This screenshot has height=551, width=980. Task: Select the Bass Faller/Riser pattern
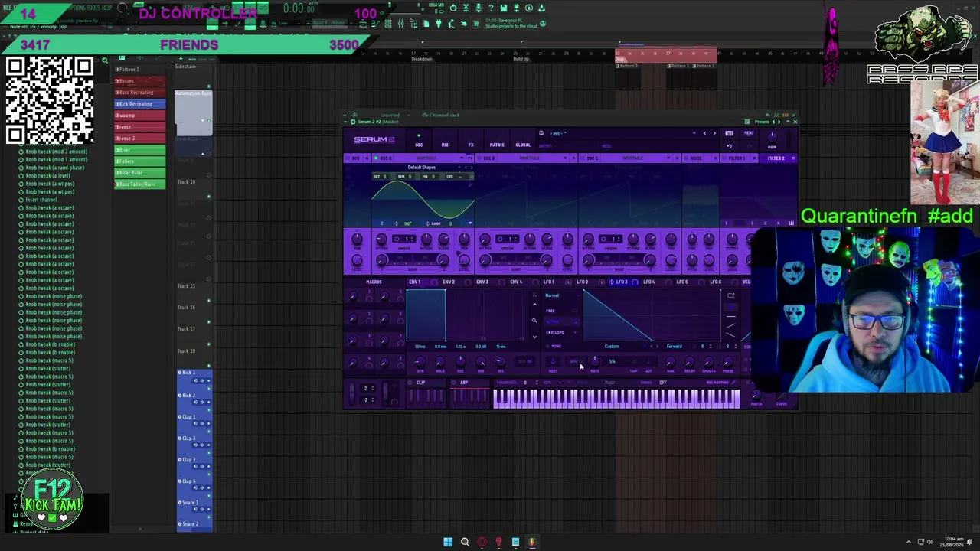pyautogui.click(x=140, y=184)
